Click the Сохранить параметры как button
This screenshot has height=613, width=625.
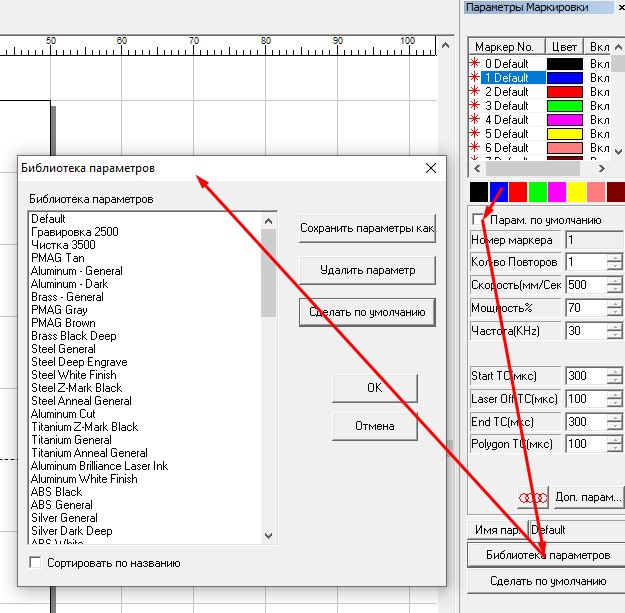pyautogui.click(x=367, y=228)
